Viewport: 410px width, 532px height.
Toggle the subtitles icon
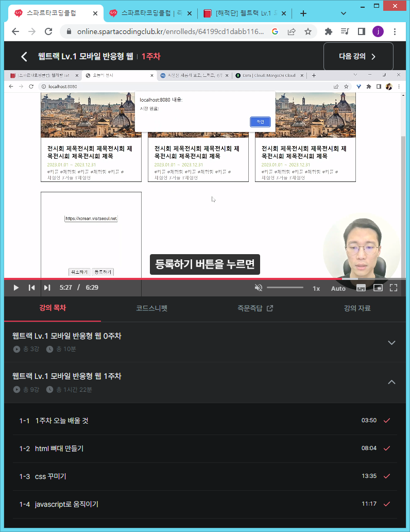tap(361, 288)
